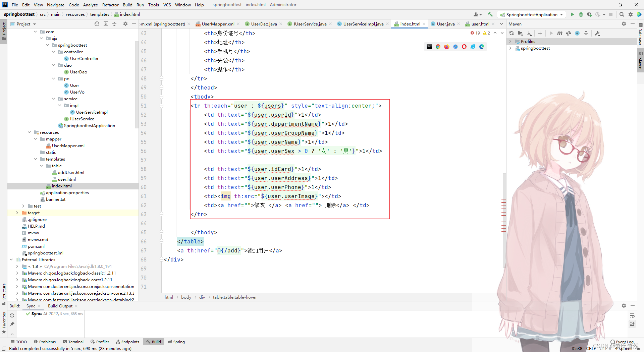Screen dimensions: 644x352
Task: Open page in Safari browser icon
Action: pos(455,47)
